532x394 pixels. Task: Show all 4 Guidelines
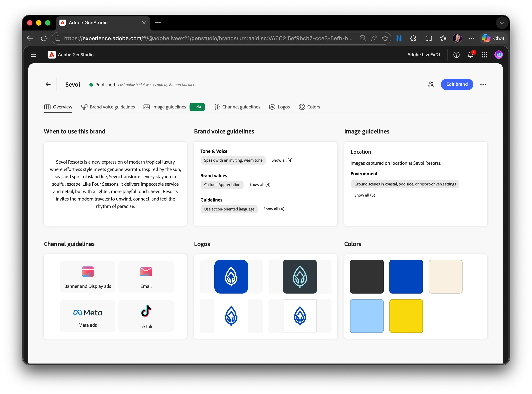(273, 209)
